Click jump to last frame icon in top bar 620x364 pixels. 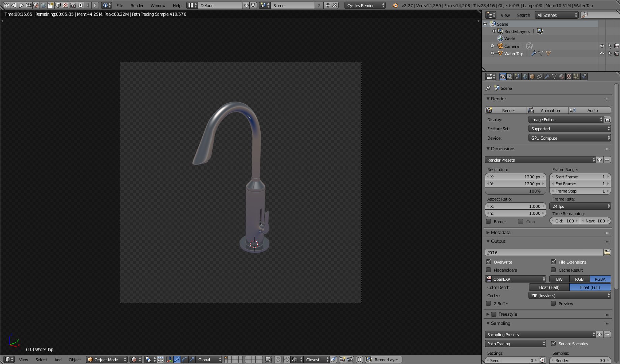29,5
